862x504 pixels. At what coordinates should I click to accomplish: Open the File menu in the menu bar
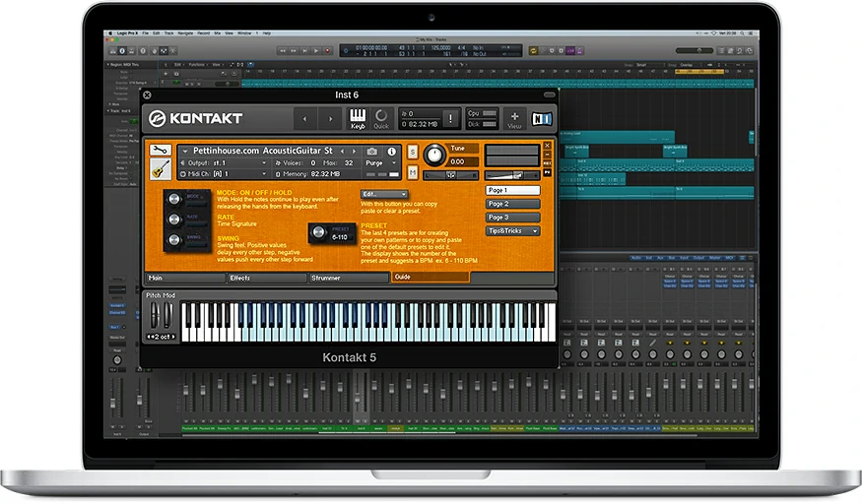[146, 33]
